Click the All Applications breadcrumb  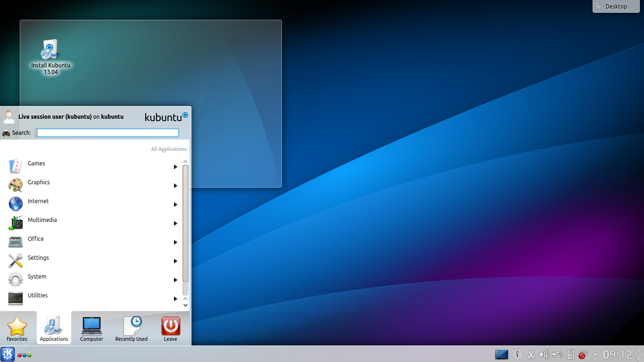(169, 149)
